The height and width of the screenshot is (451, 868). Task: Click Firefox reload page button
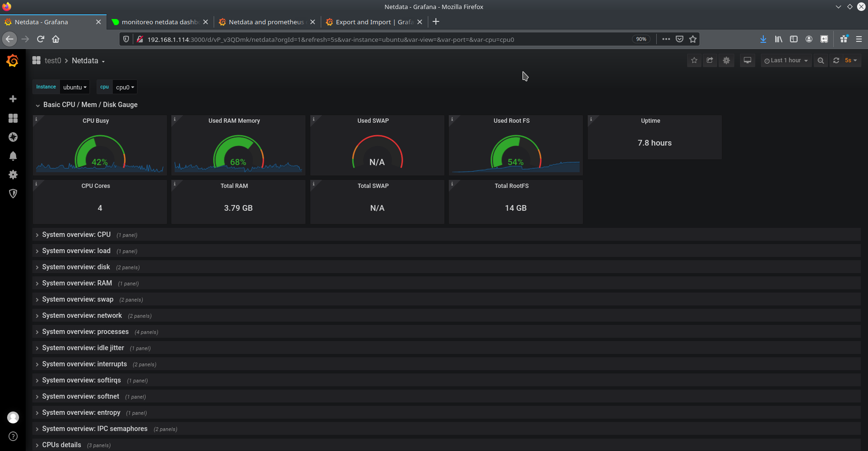(x=40, y=39)
